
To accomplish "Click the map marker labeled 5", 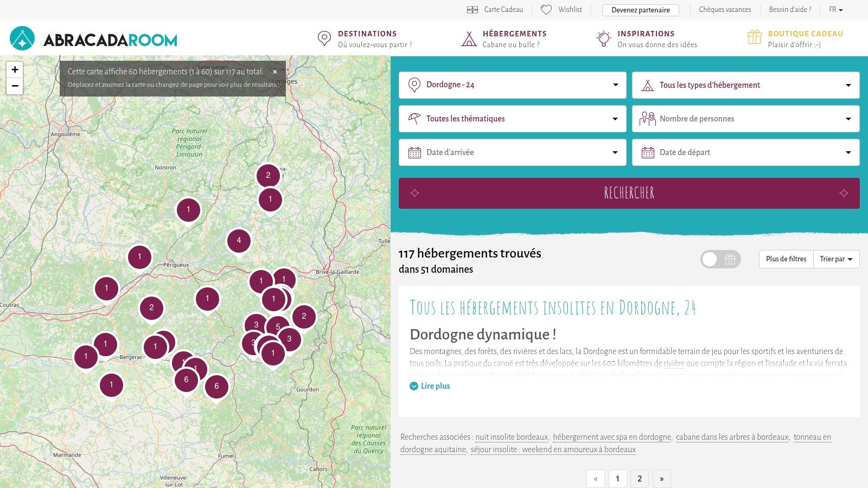I will click(x=278, y=327).
